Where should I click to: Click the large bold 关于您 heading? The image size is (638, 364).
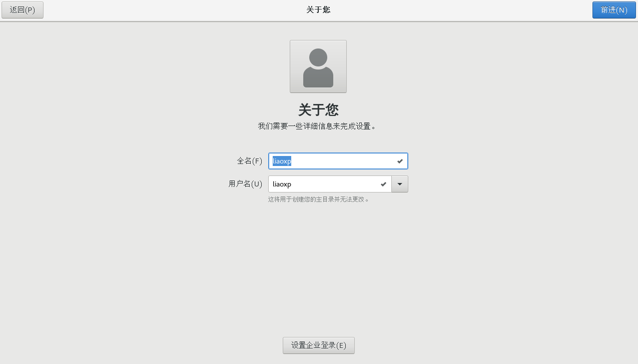coord(318,110)
